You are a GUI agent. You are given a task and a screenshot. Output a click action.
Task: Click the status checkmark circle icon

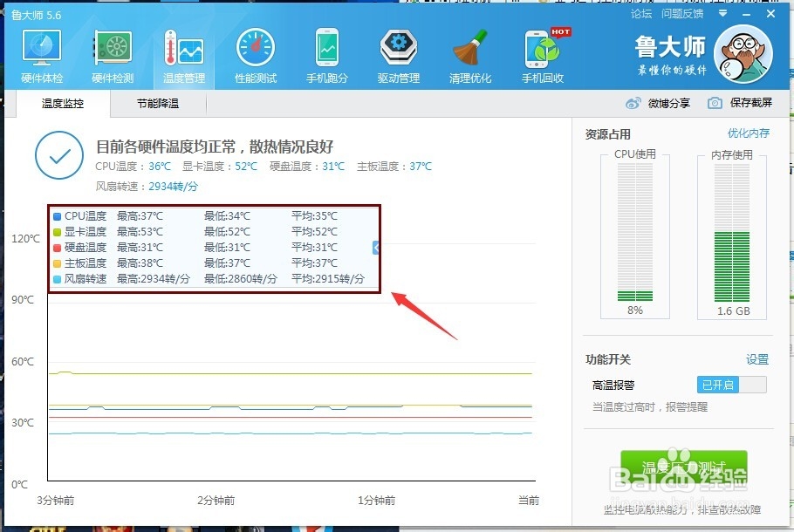click(59, 155)
